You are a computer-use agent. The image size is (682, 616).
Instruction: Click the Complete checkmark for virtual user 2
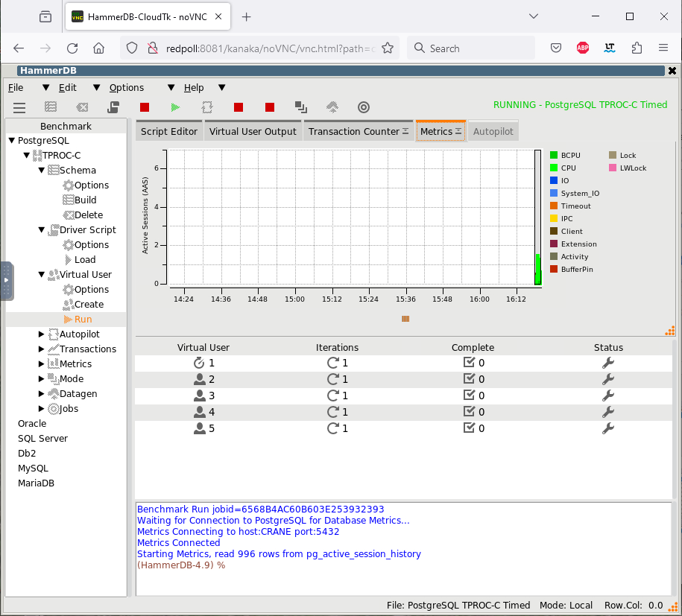(x=469, y=378)
